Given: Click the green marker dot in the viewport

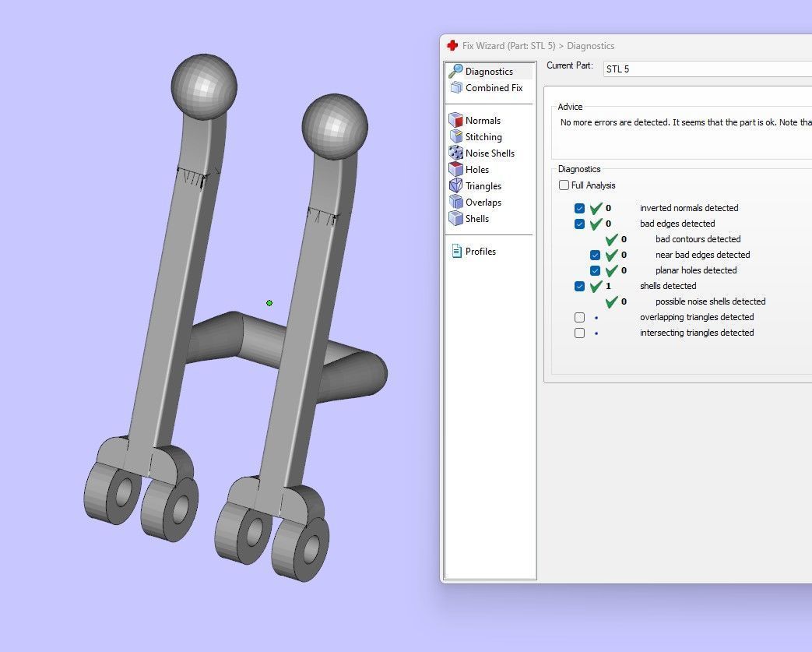Looking at the screenshot, I should (269, 303).
